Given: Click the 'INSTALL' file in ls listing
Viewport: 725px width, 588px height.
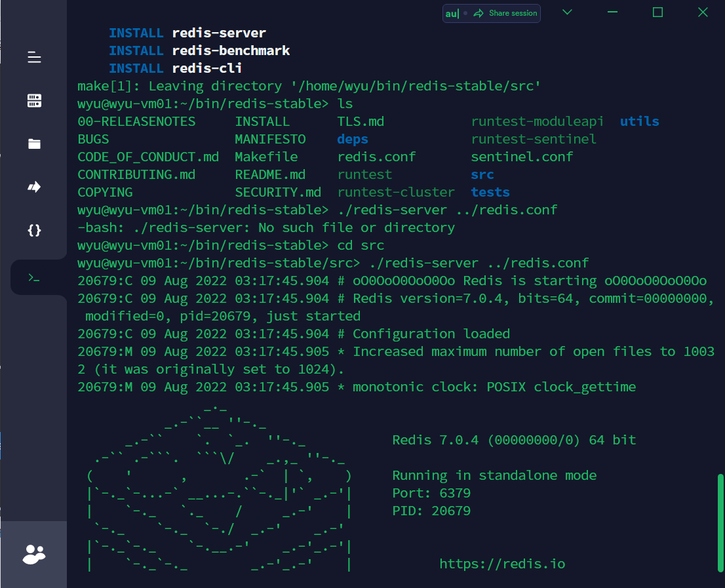Looking at the screenshot, I should (262, 121).
